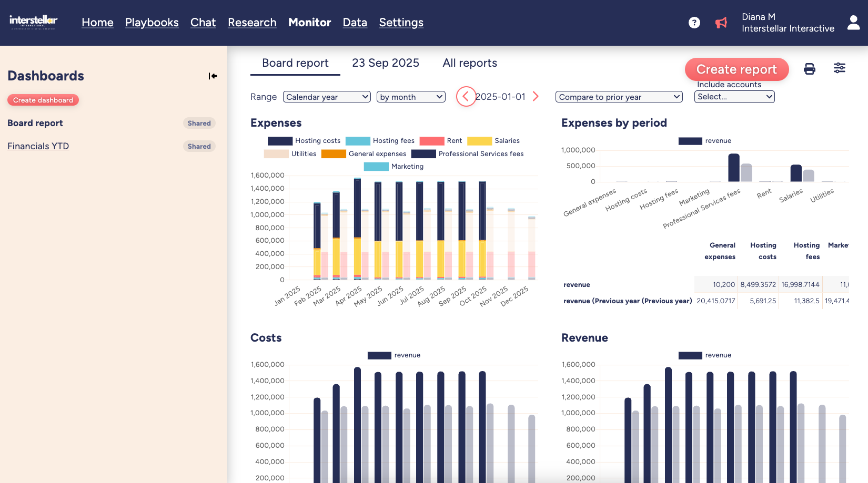Print the report using the printer icon

(x=810, y=68)
